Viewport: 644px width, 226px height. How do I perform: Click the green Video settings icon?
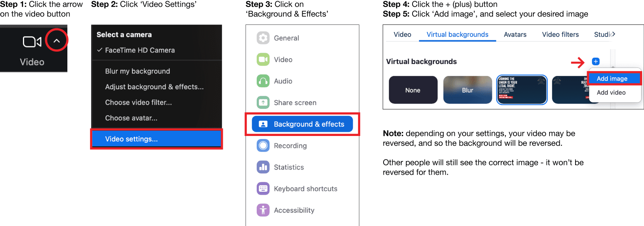coord(263,60)
